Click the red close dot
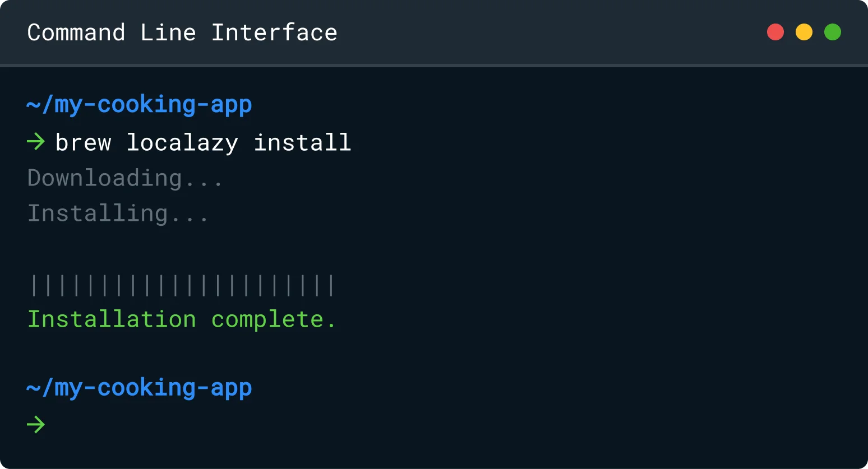 775,32
